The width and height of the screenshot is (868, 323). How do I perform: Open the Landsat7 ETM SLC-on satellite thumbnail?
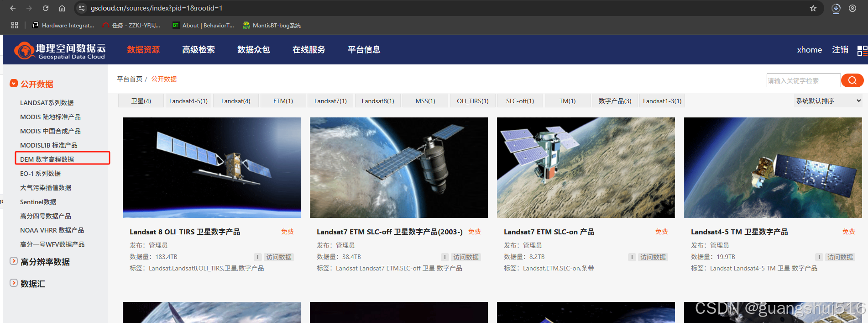tap(586, 168)
